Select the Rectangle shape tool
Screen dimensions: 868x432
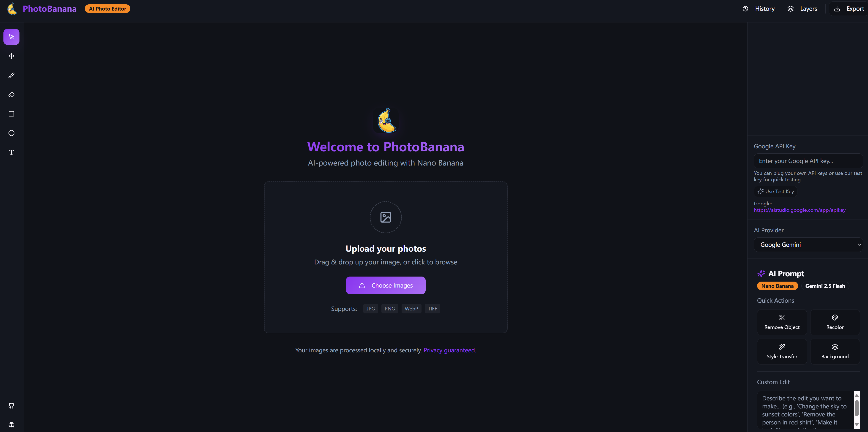point(11,114)
